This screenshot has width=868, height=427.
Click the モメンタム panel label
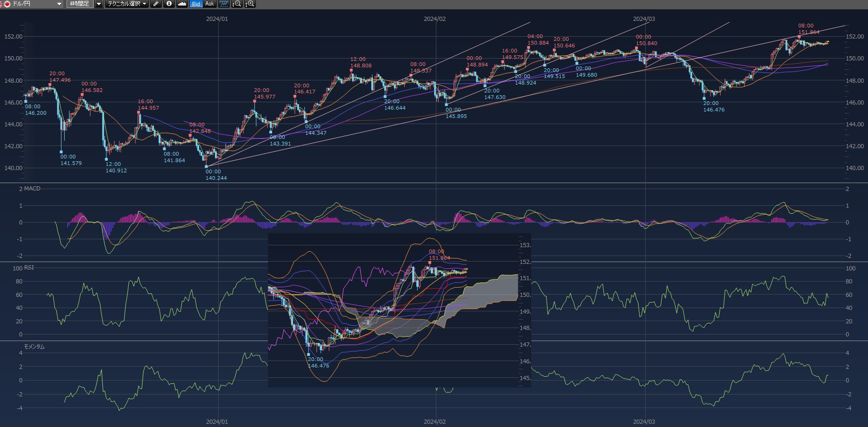(x=34, y=347)
